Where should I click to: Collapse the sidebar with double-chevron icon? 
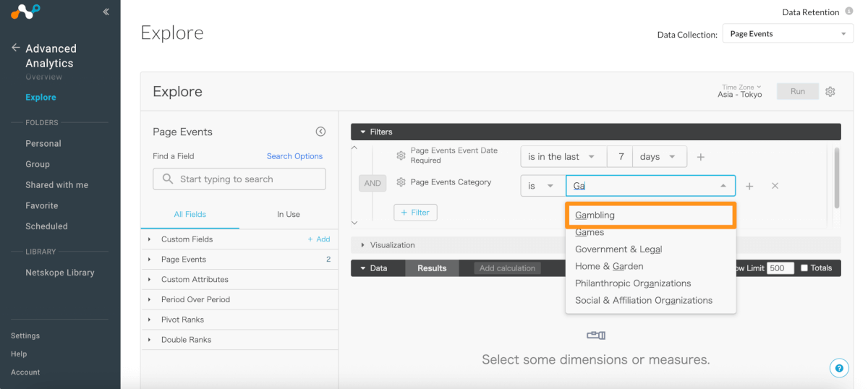point(106,12)
